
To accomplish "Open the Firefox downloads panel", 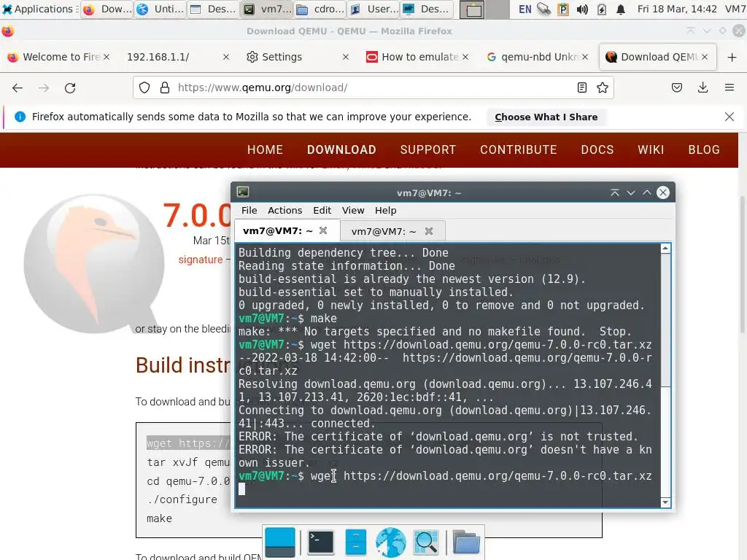I will [x=703, y=87].
